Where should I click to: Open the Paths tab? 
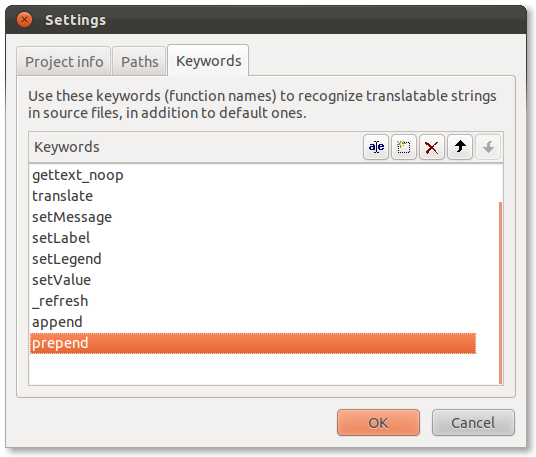point(139,62)
